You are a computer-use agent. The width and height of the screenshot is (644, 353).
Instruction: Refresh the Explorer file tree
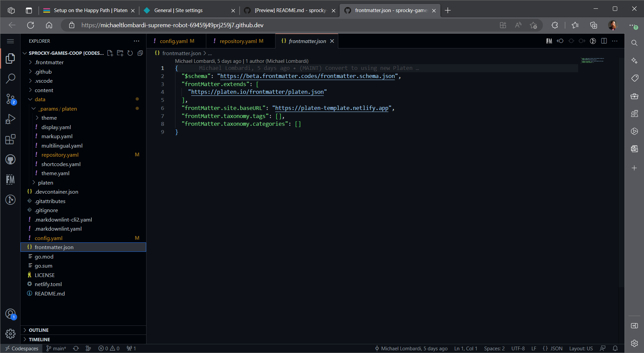[130, 53]
